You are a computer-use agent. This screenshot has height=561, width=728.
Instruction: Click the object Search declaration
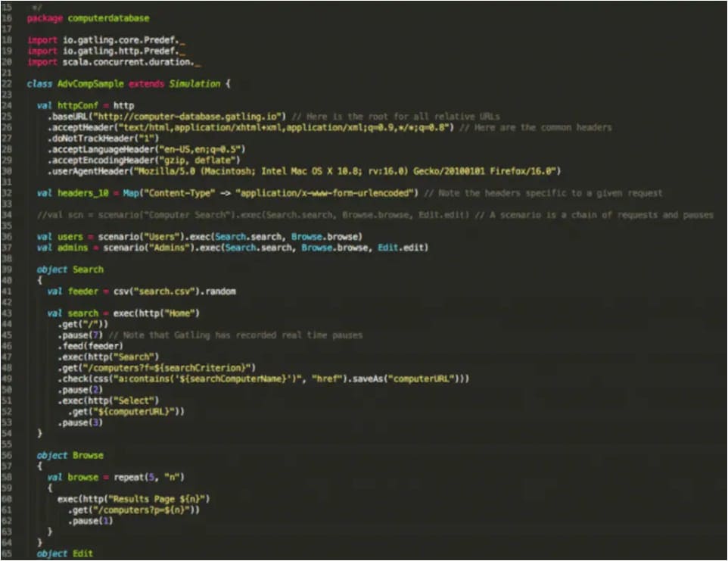pyautogui.click(x=70, y=270)
